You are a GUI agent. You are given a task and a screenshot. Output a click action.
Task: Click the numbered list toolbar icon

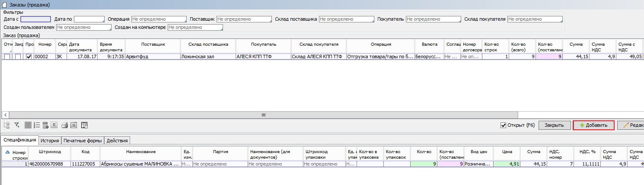[37, 125]
